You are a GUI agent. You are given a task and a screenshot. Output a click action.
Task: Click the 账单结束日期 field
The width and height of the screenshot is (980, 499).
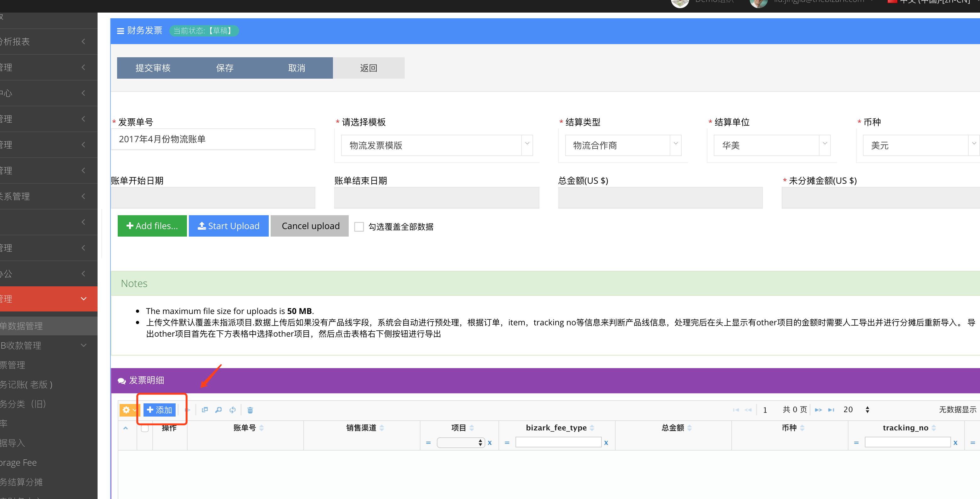click(437, 198)
